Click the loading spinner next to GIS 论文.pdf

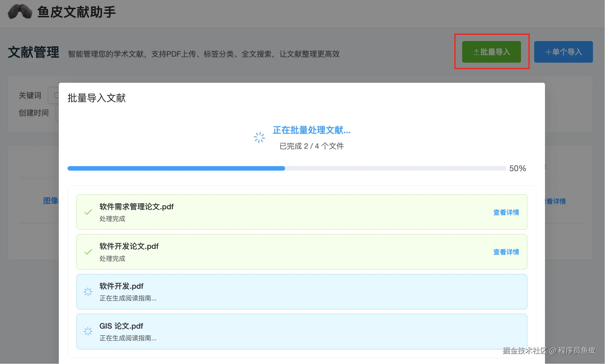88,331
